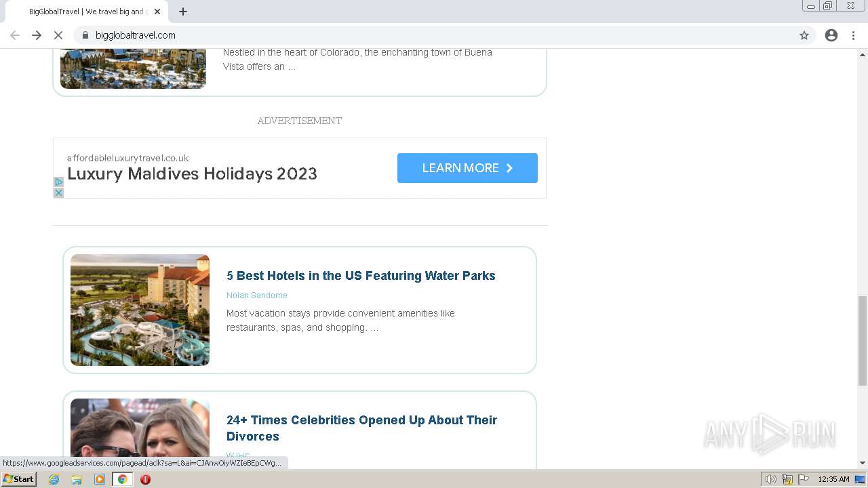Image resolution: width=868 pixels, height=488 pixels.
Task: Open 24+ Times Celebrities Divorces article
Action: click(361, 428)
